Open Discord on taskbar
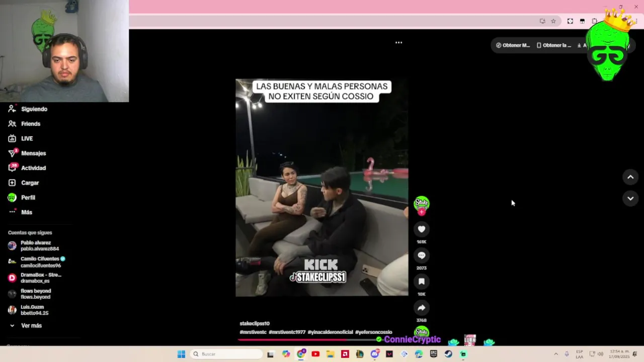 [374, 354]
